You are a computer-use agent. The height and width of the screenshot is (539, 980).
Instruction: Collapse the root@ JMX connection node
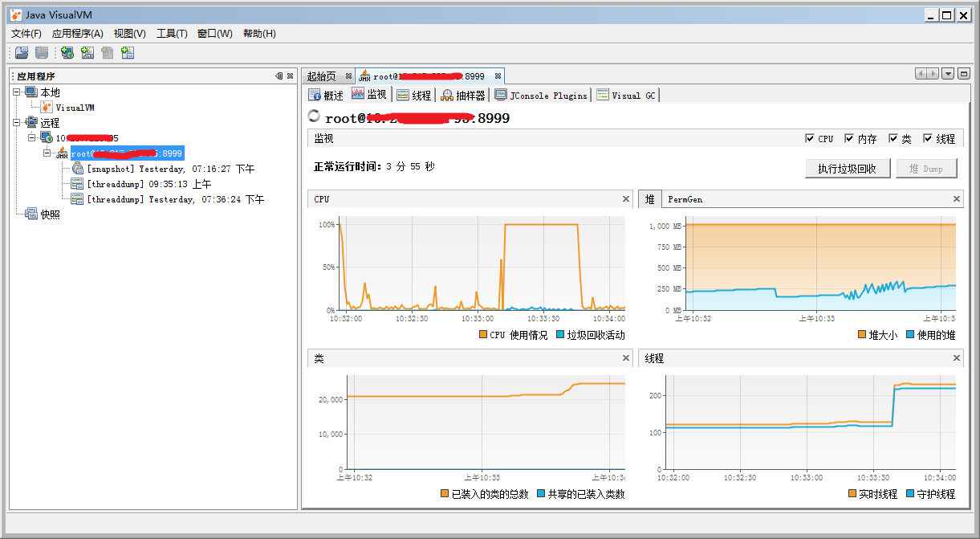pos(48,153)
